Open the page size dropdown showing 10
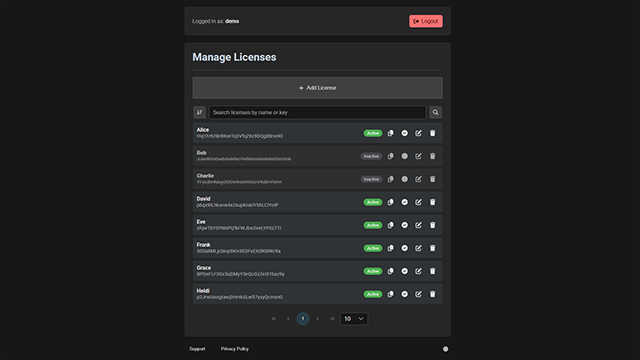The height and width of the screenshot is (360, 640). pos(354,318)
